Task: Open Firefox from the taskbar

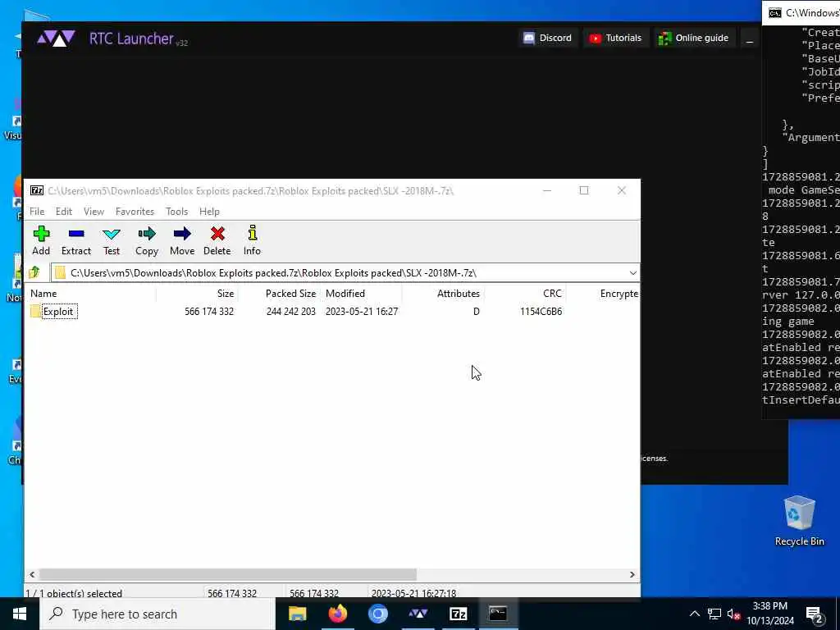Action: tap(337, 614)
